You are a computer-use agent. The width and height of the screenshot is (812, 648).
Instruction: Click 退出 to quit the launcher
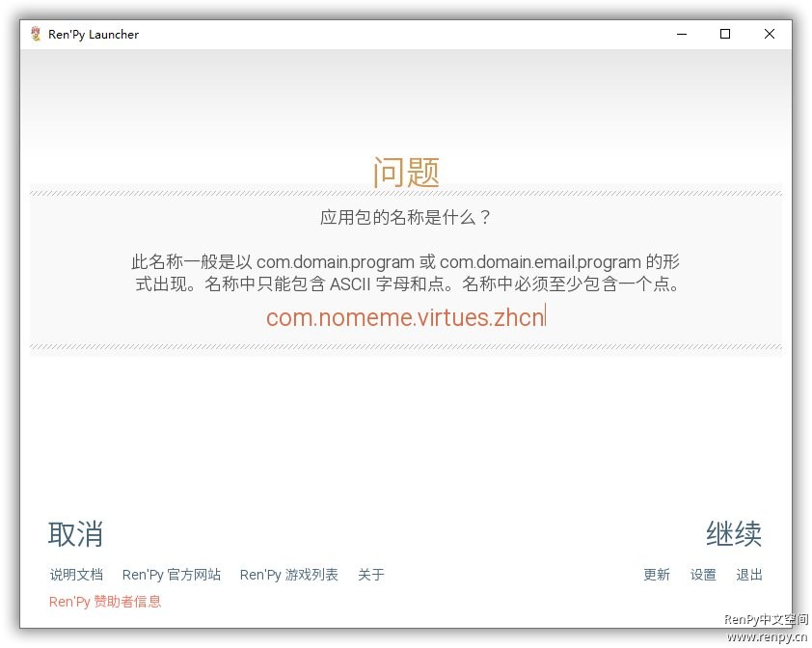(x=749, y=575)
